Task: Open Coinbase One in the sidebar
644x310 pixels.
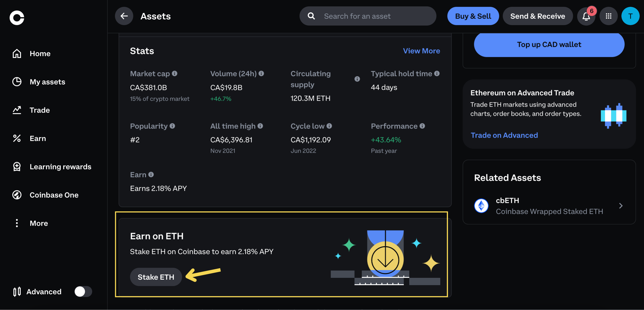Action: click(54, 195)
